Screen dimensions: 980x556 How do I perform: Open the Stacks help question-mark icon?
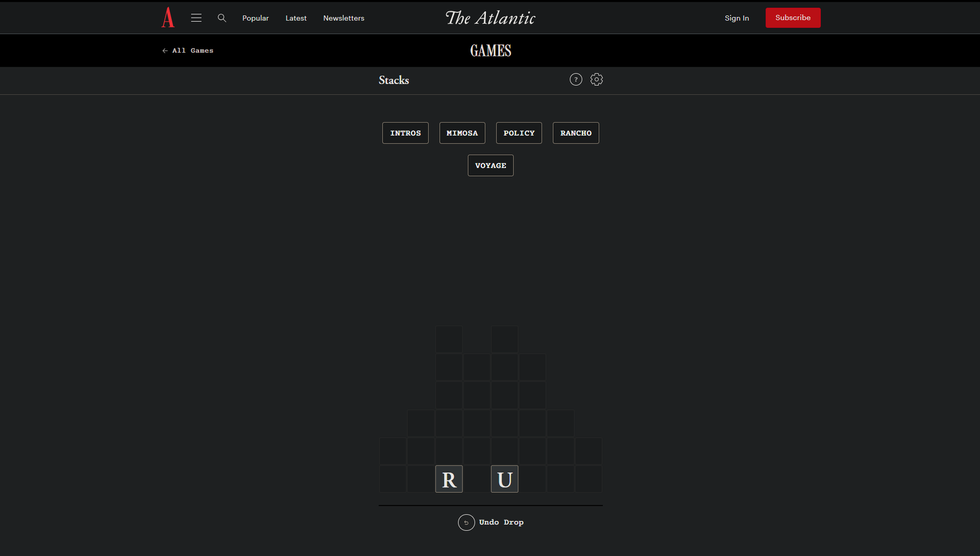[x=576, y=79]
